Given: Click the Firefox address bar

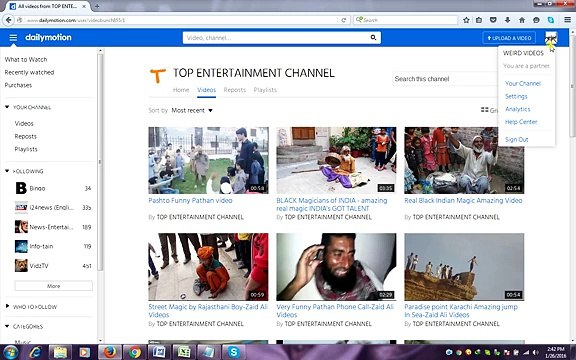Looking at the screenshot, I should pos(181,20).
